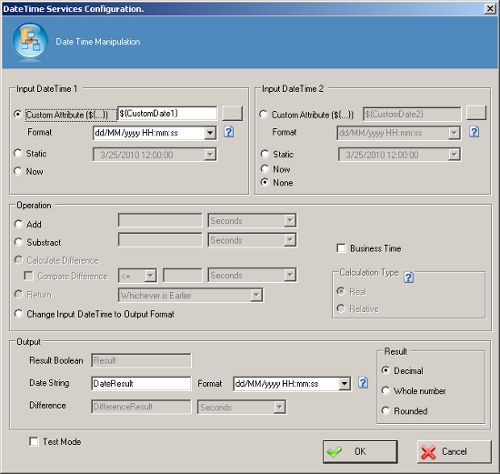Click help icon beside Input DateTime 1 Format
500x474 pixels.
(x=229, y=132)
